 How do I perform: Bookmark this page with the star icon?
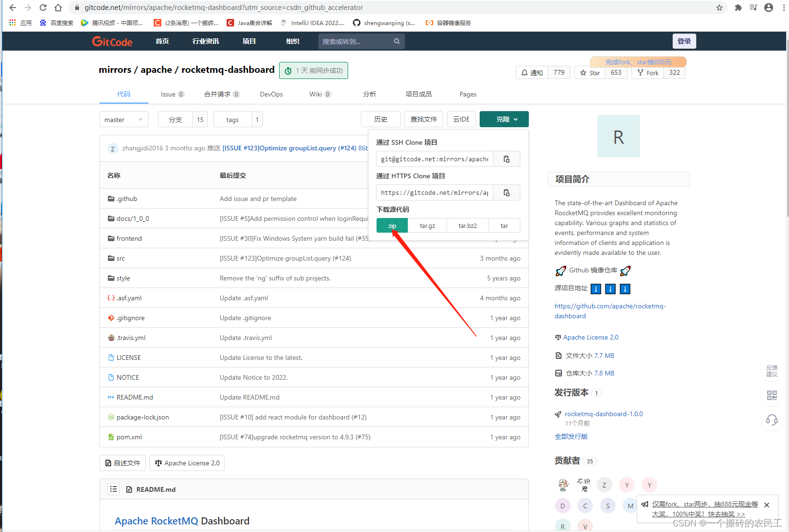[719, 8]
